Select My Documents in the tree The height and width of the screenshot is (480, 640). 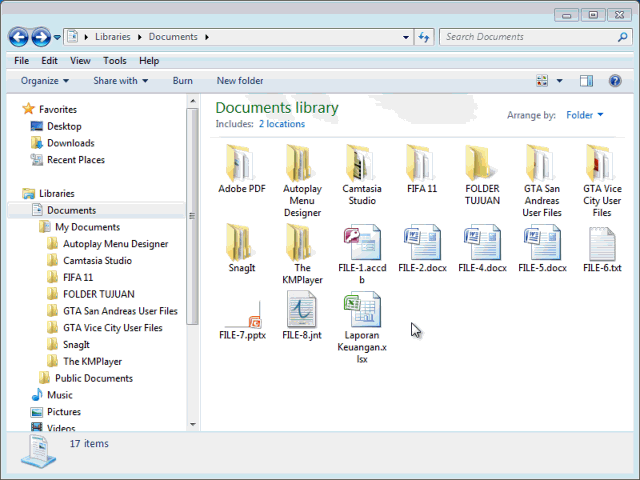click(80, 227)
